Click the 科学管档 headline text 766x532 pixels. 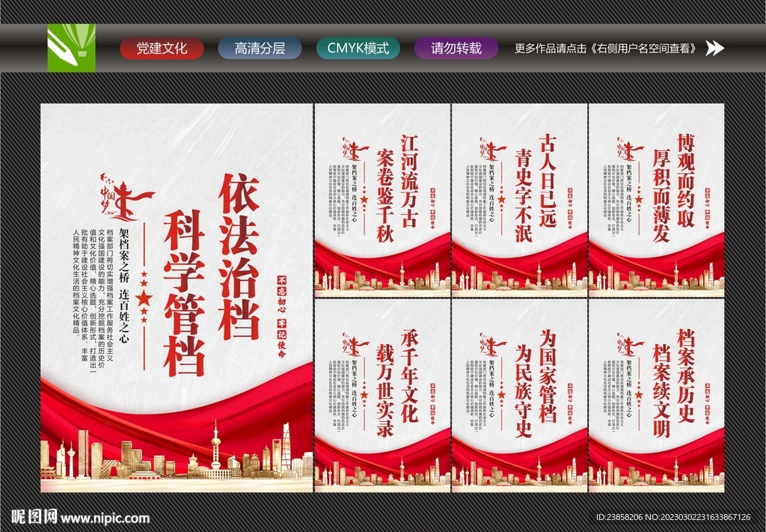point(184,293)
